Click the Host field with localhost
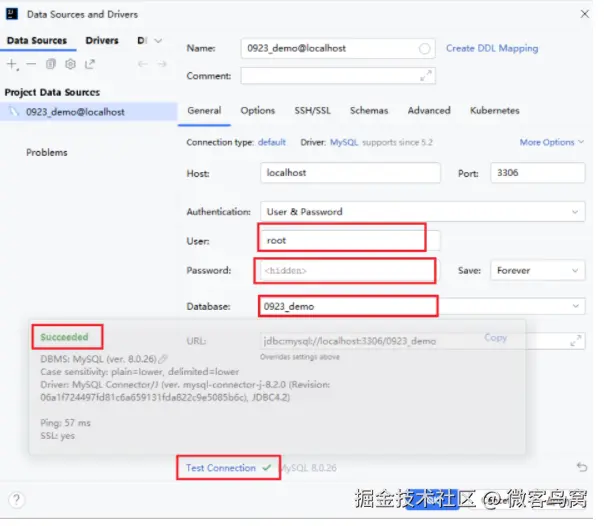The height and width of the screenshot is (526, 604). [x=350, y=173]
